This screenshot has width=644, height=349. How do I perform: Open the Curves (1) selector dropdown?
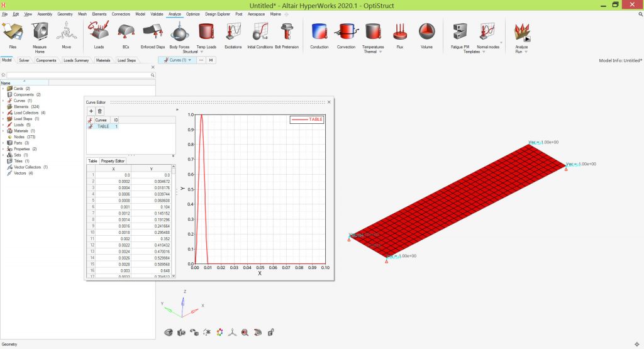(177, 60)
